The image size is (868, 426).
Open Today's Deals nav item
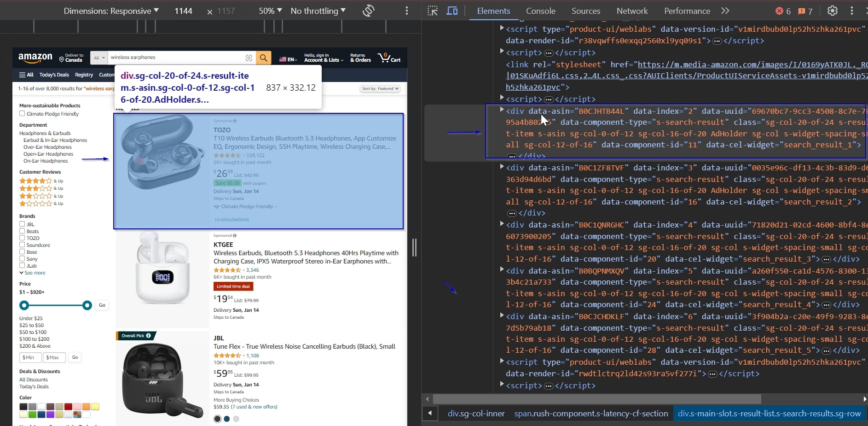pyautogui.click(x=54, y=75)
